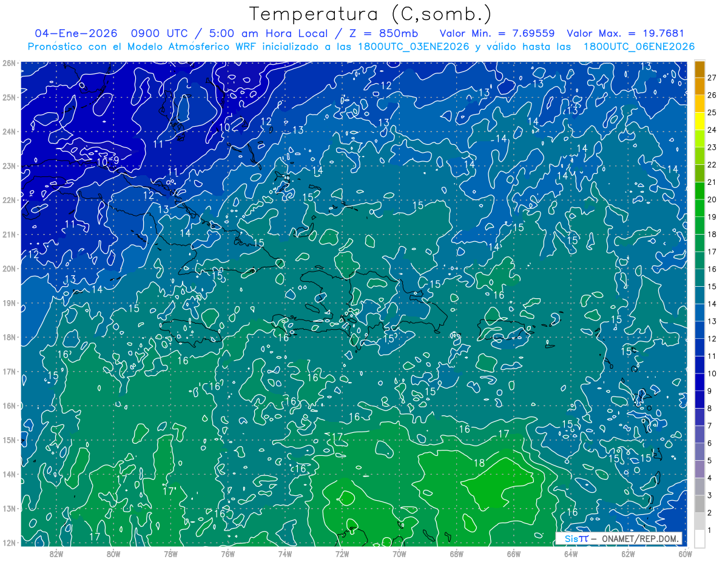Click the bright yellow color scale segment
This screenshot has height=562, width=728.
tap(700, 121)
